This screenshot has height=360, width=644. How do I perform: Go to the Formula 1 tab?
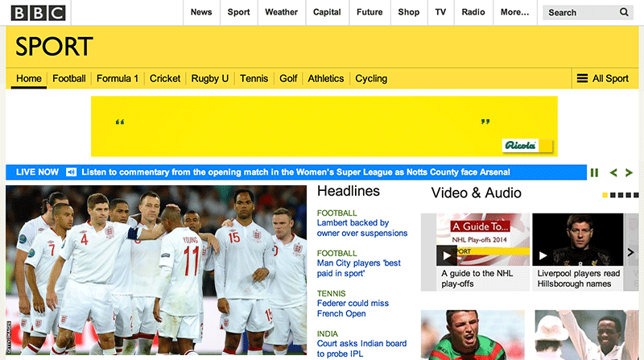(x=118, y=78)
